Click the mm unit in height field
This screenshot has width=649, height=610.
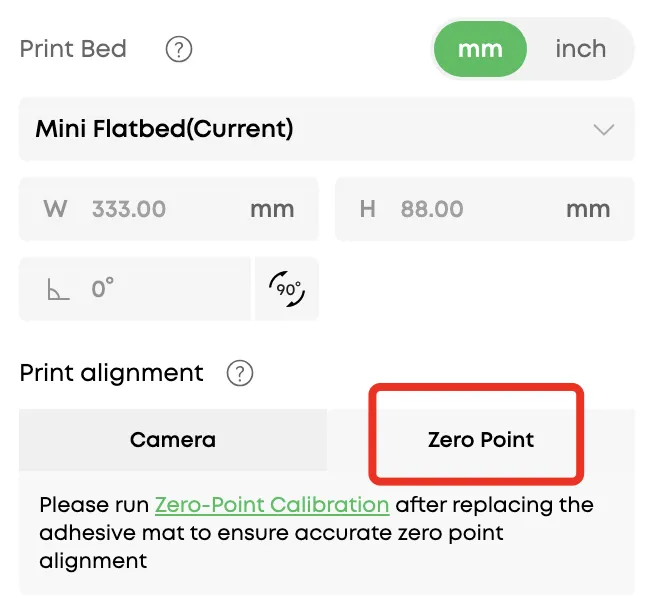pos(588,209)
